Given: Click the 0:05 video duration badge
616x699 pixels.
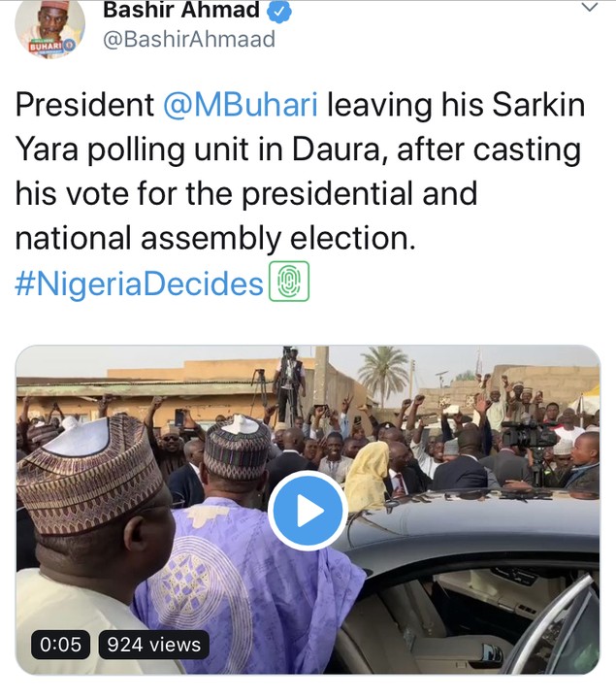Looking at the screenshot, I should (62, 644).
